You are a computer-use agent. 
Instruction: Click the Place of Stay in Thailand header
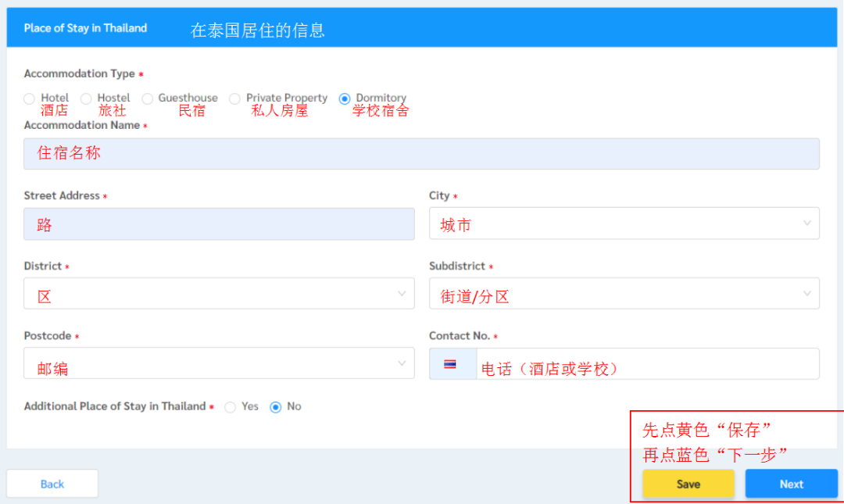(x=85, y=28)
